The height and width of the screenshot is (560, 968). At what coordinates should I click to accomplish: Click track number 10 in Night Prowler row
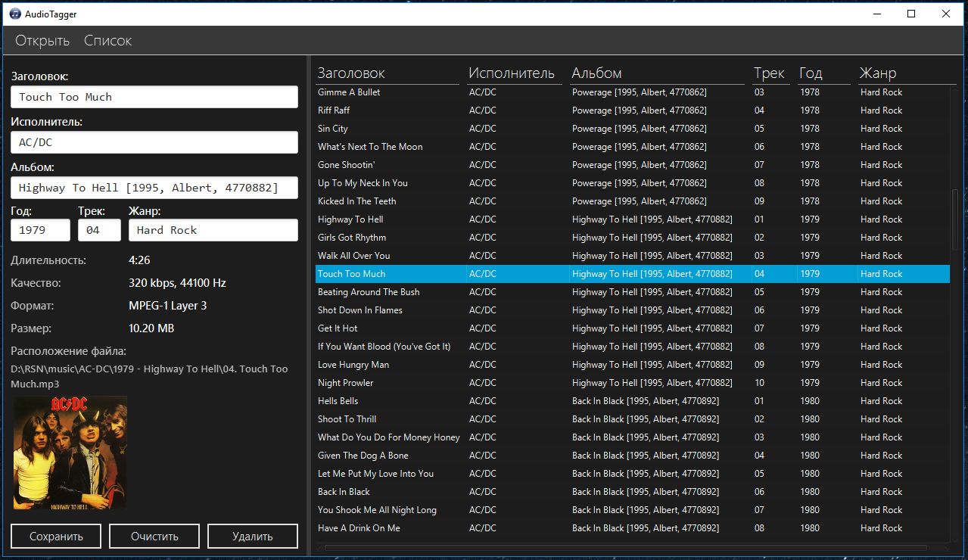760,383
